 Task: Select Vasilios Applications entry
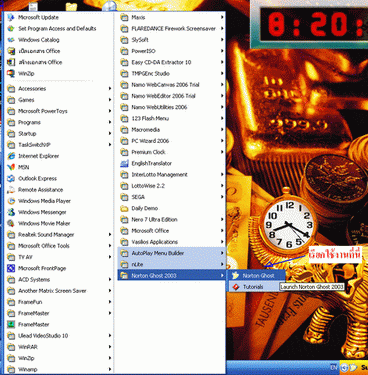pyautogui.click(x=172, y=242)
